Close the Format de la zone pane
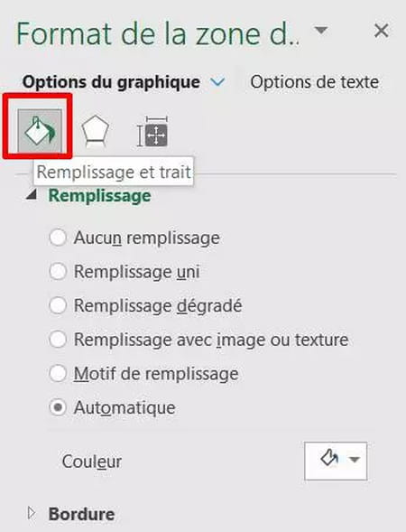406x532 pixels. [382, 31]
